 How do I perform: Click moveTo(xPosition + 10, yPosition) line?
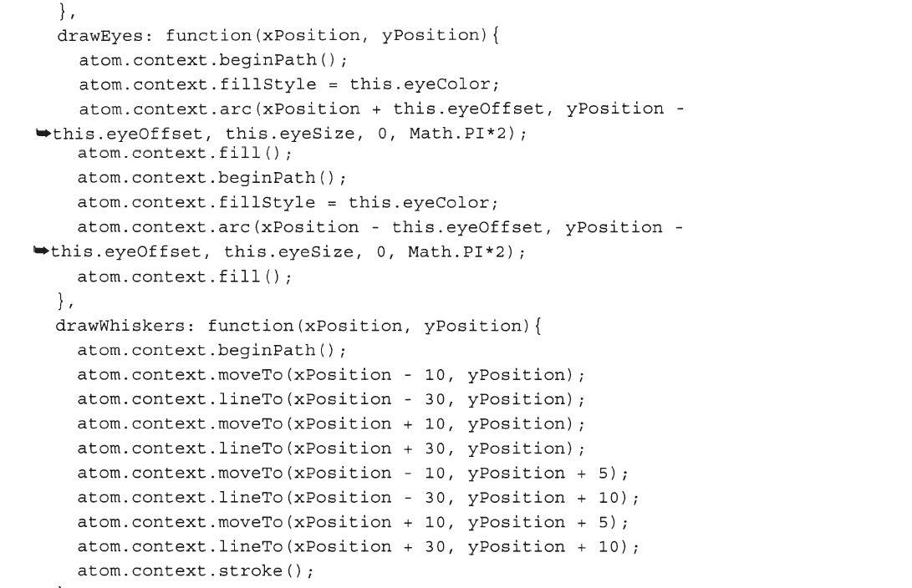[x=332, y=424]
